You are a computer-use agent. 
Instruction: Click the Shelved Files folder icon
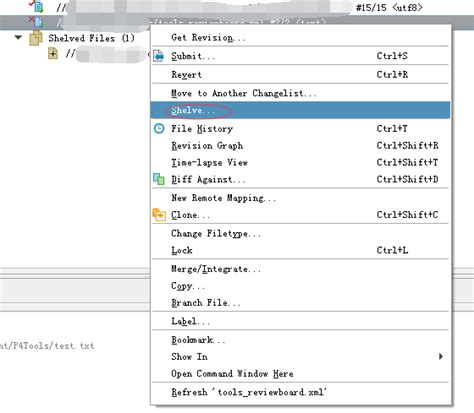coord(36,38)
